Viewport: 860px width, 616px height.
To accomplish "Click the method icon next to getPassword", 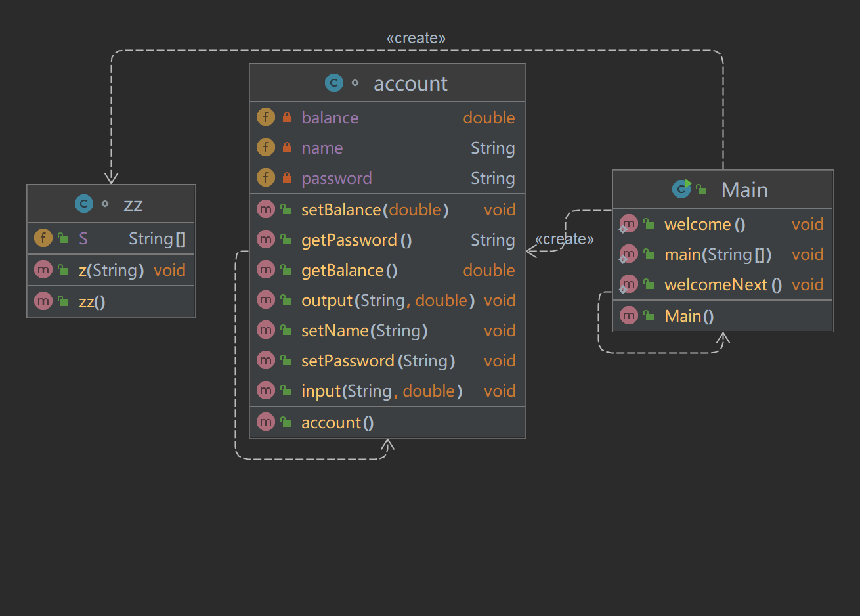I will click(265, 239).
